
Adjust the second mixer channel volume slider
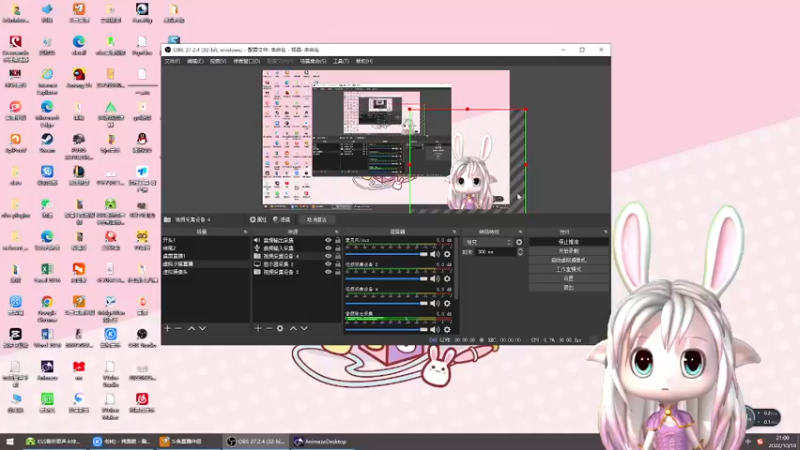point(386,279)
